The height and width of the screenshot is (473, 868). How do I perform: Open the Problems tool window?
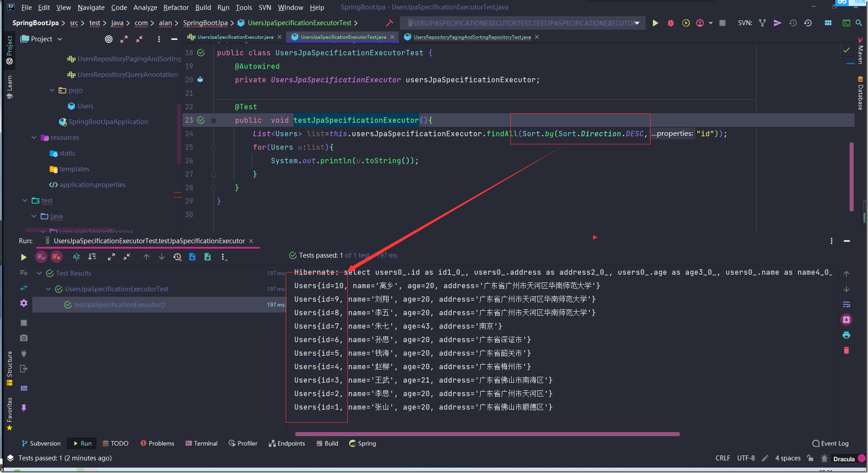[x=157, y=443]
